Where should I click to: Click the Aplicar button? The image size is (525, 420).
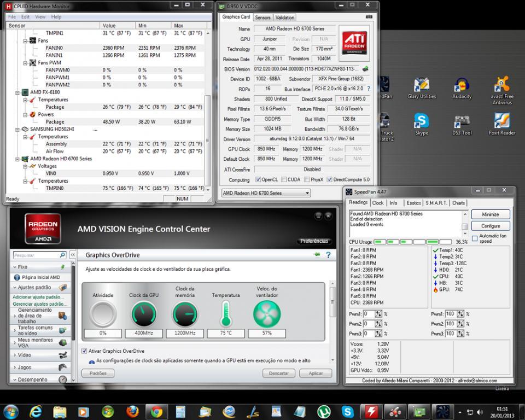click(316, 373)
